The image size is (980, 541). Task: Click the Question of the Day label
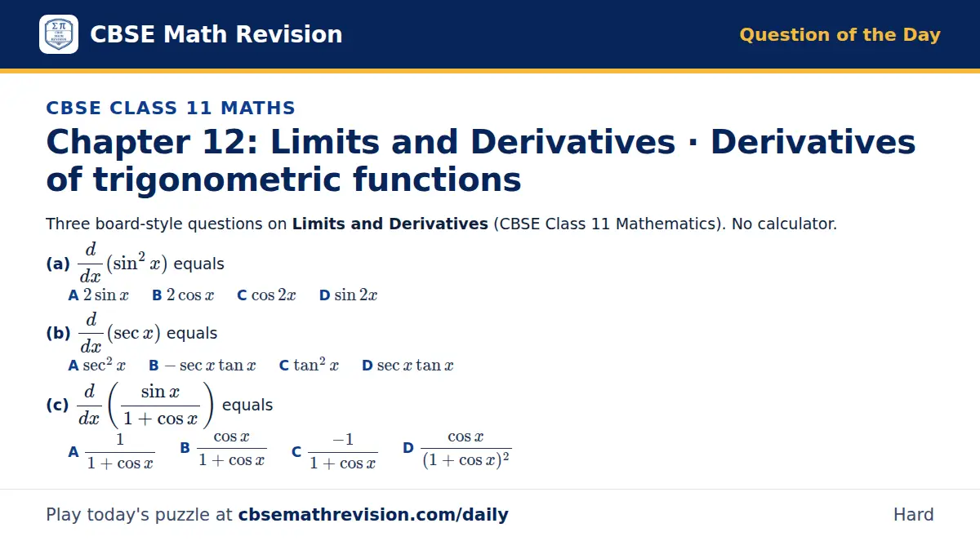840,35
